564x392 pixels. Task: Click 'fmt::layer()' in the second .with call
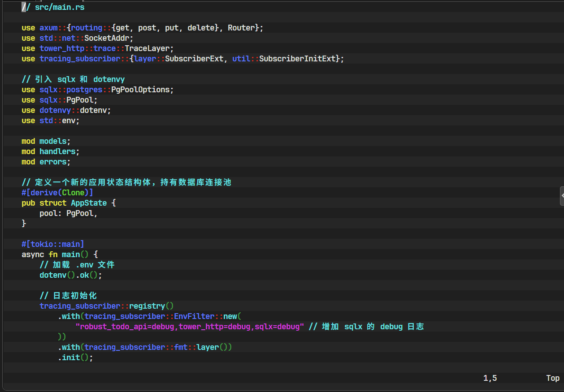pos(203,347)
